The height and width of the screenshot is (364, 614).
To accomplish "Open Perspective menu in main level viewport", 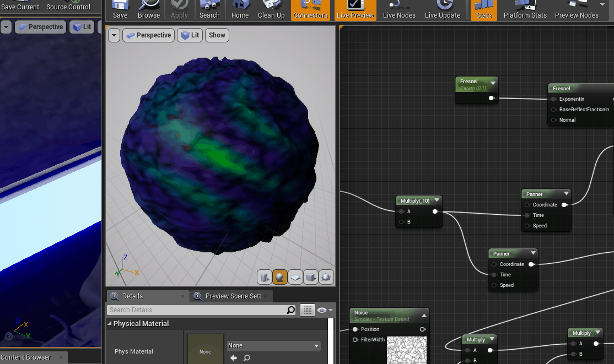I will (x=41, y=27).
